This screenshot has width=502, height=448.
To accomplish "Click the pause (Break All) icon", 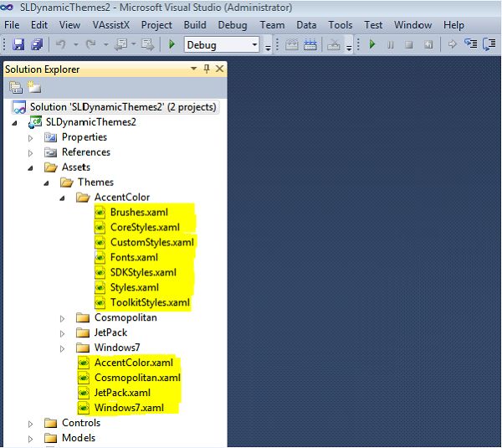I will [390, 44].
